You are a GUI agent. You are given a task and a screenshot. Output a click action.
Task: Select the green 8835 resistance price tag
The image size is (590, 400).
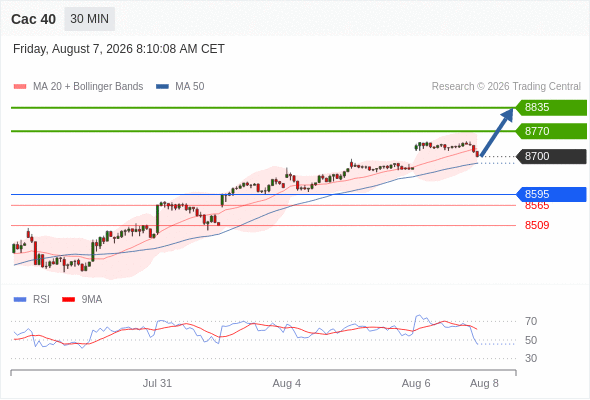pos(551,108)
